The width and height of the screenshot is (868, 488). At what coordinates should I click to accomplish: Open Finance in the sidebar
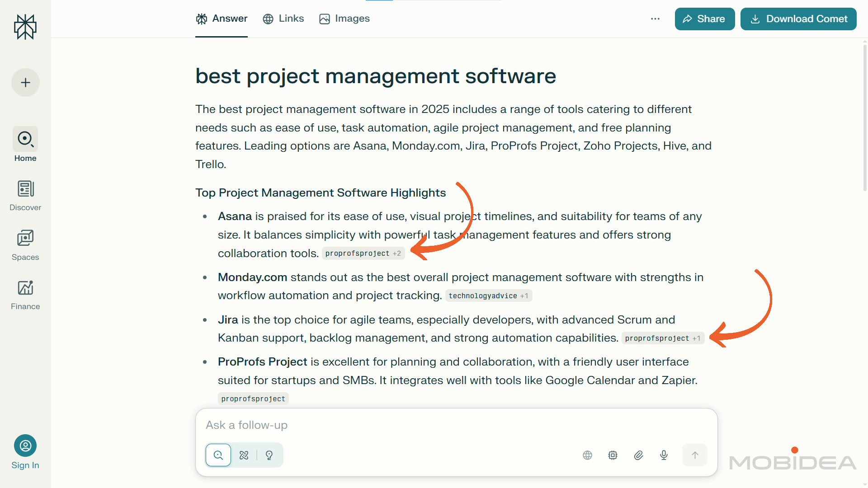click(x=25, y=295)
